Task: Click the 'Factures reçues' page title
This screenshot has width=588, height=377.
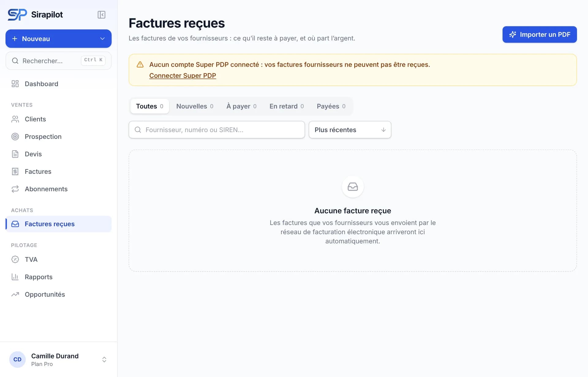Action: click(x=177, y=23)
